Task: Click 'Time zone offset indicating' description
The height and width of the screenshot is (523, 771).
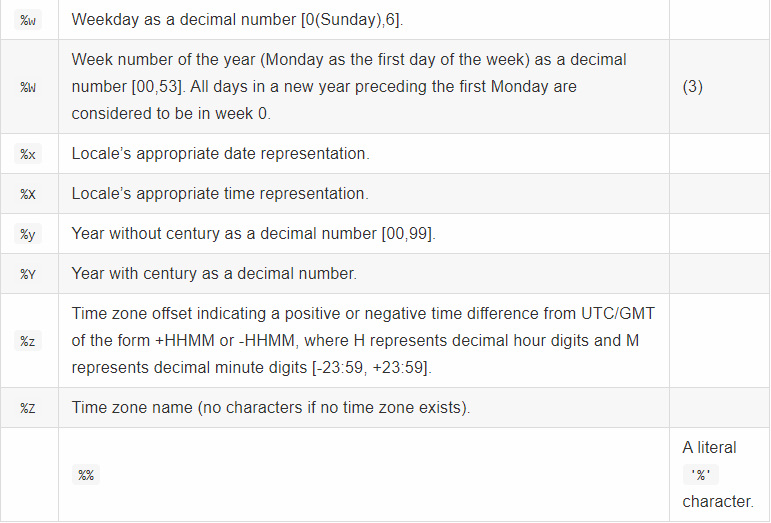Action: pos(363,341)
